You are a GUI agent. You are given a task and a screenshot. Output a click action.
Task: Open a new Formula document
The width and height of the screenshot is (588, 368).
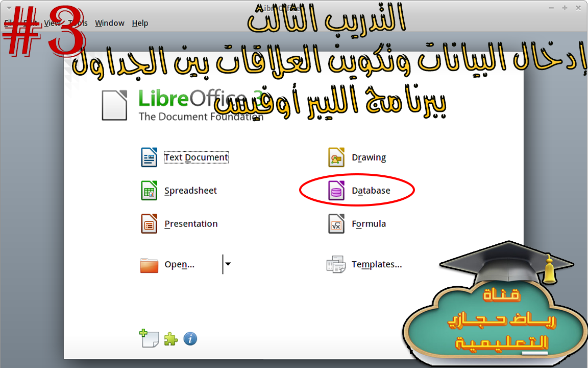[x=369, y=224]
